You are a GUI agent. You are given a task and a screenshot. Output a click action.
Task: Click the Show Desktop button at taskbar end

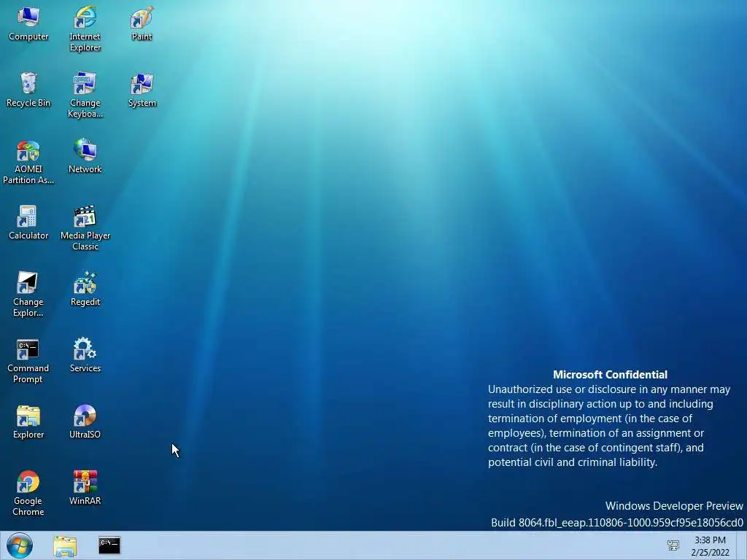pyautogui.click(x=742, y=545)
